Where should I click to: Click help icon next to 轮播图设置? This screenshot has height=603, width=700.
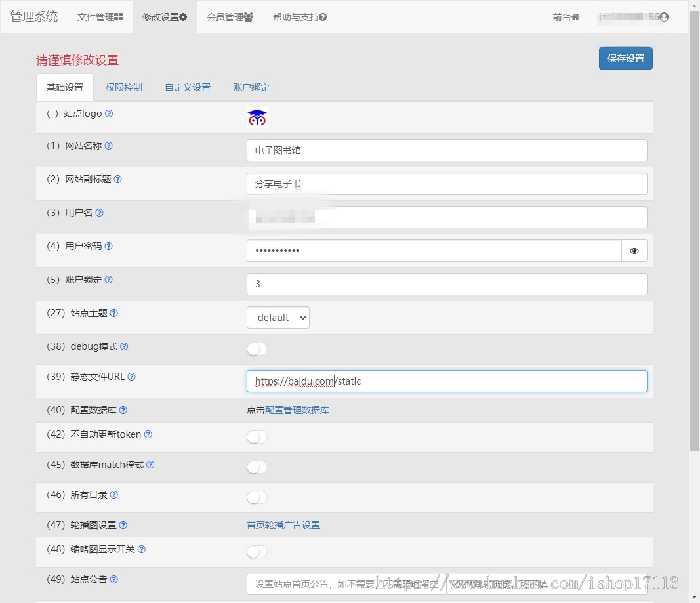123,525
